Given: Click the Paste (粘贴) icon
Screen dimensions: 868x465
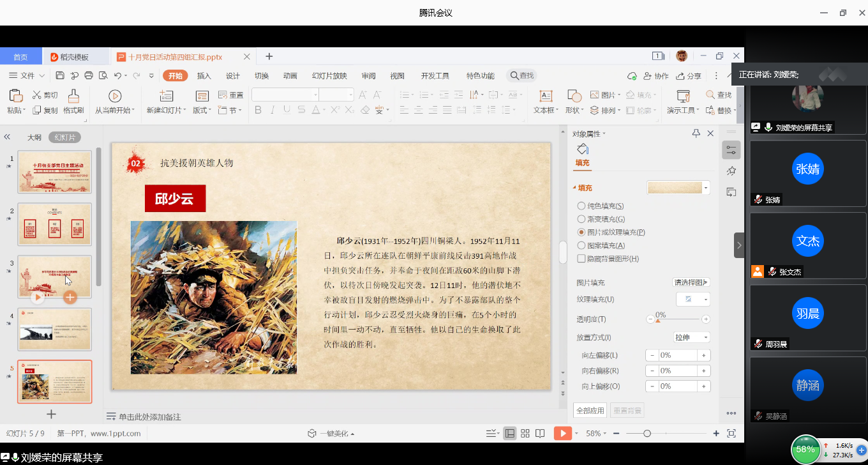Looking at the screenshot, I should [16, 96].
